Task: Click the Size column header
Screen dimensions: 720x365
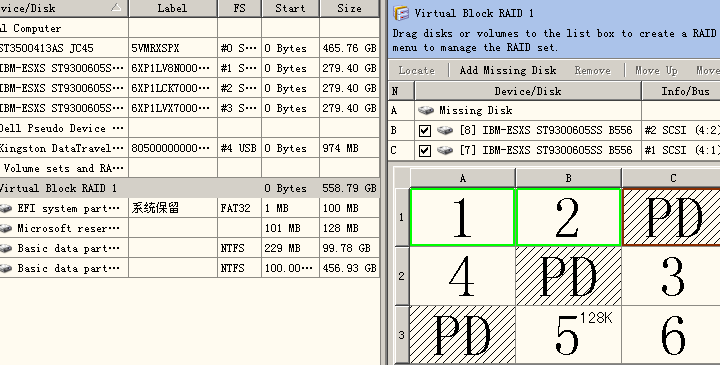Action: point(349,8)
